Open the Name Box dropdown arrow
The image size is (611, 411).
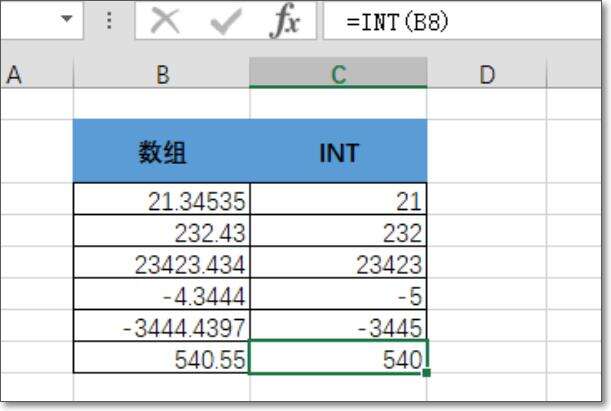coord(67,18)
